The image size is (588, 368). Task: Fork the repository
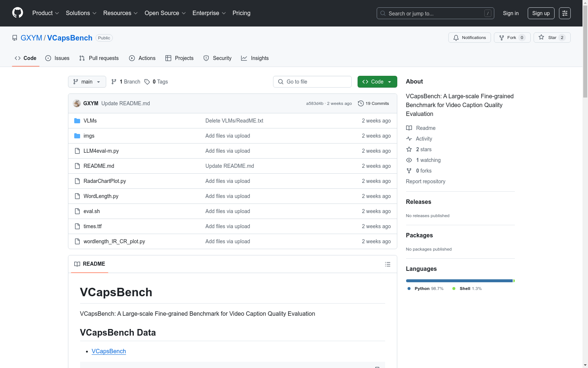[x=512, y=38]
